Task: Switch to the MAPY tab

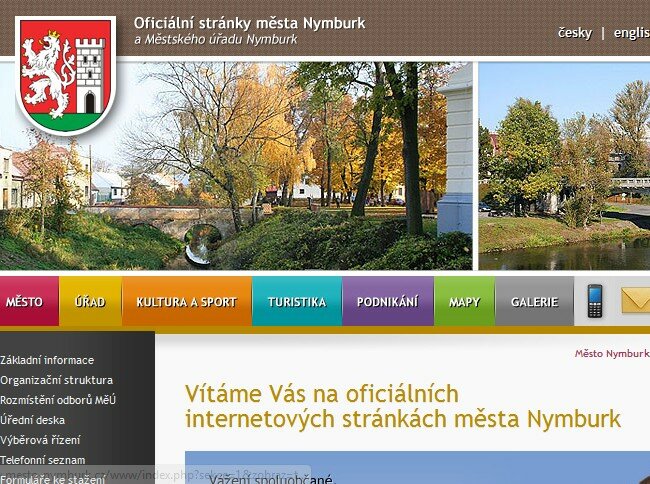Action: 464,301
